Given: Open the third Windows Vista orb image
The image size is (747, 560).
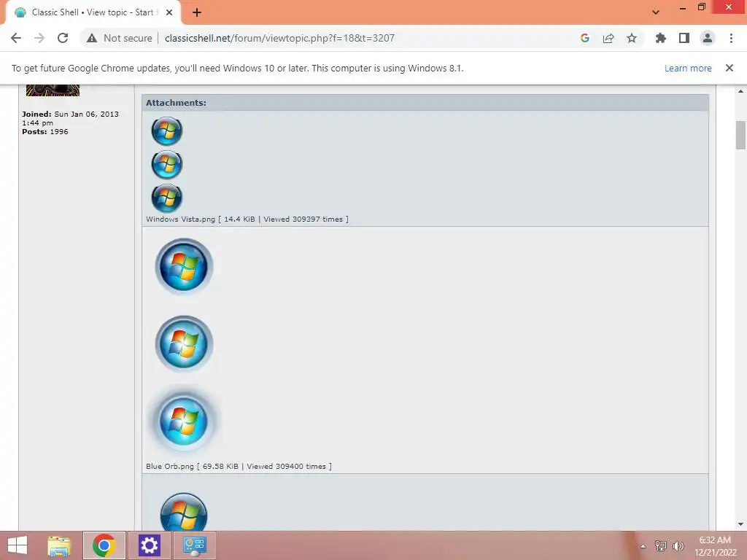Looking at the screenshot, I should point(167,198).
